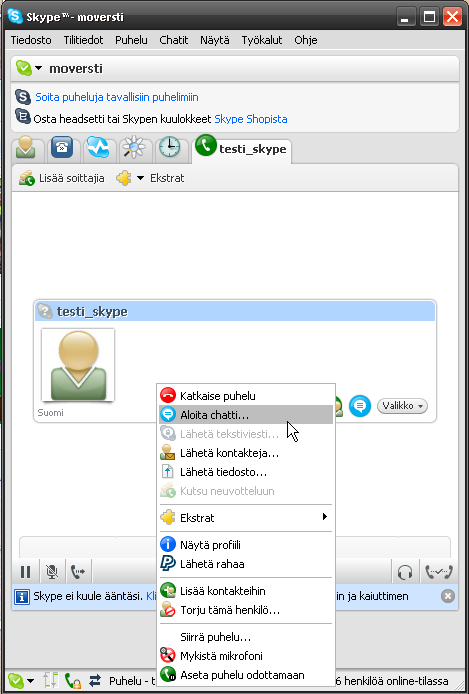This screenshot has width=469, height=694.
Task: Toggle the microphone mute button
Action: pos(52,572)
